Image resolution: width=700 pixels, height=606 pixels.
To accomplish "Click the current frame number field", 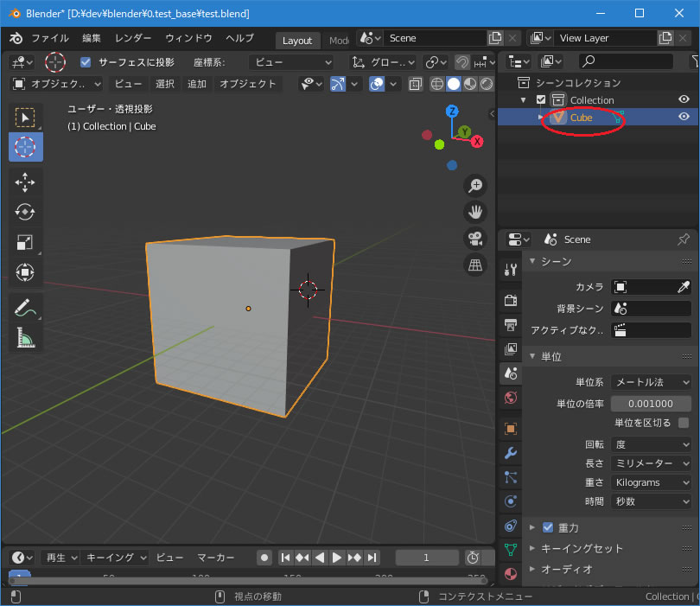I will 426,558.
